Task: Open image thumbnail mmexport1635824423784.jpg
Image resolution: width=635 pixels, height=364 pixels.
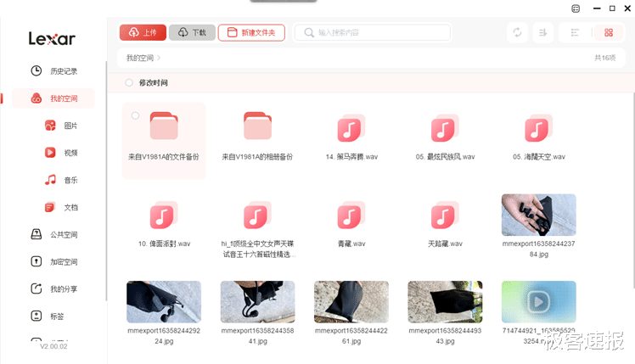Action: pos(538,215)
